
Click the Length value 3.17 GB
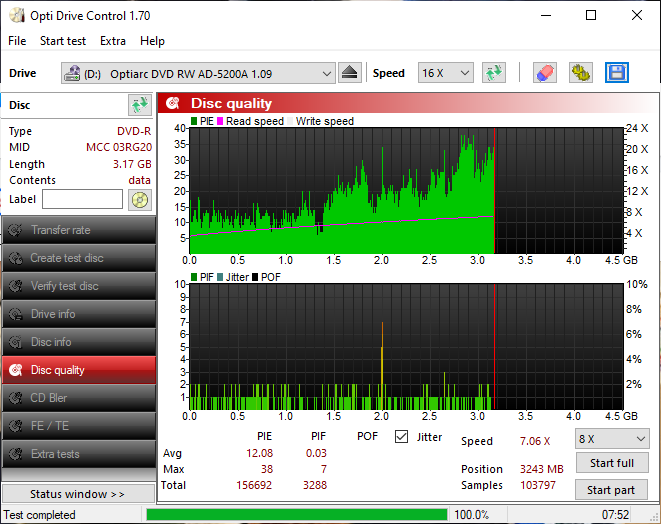coord(132,164)
